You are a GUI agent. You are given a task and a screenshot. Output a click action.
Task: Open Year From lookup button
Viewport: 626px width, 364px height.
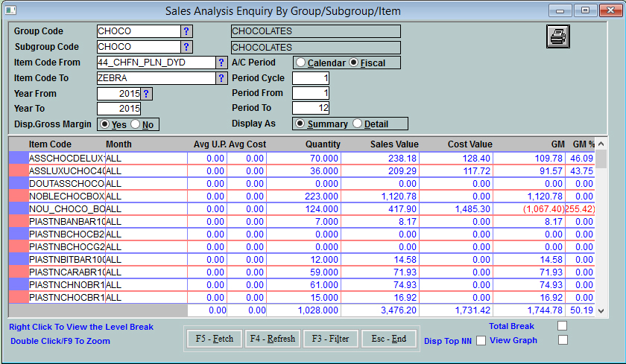tap(147, 94)
